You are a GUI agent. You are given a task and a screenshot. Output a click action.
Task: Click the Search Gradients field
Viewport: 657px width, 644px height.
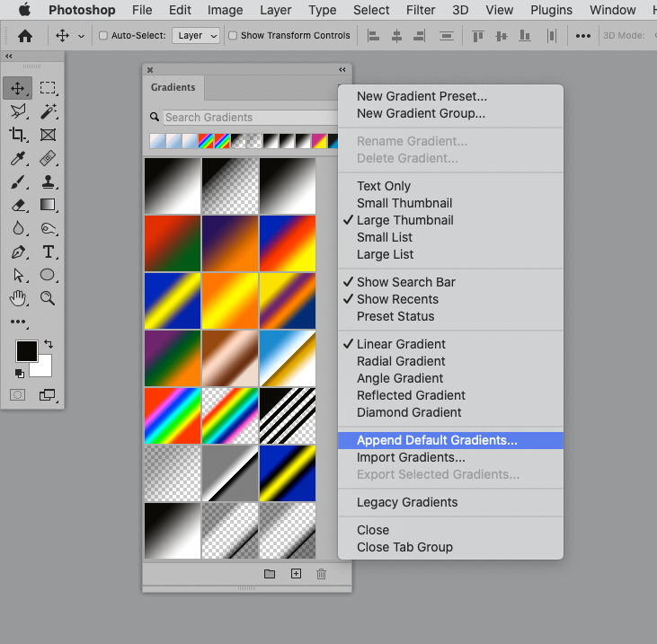251,118
